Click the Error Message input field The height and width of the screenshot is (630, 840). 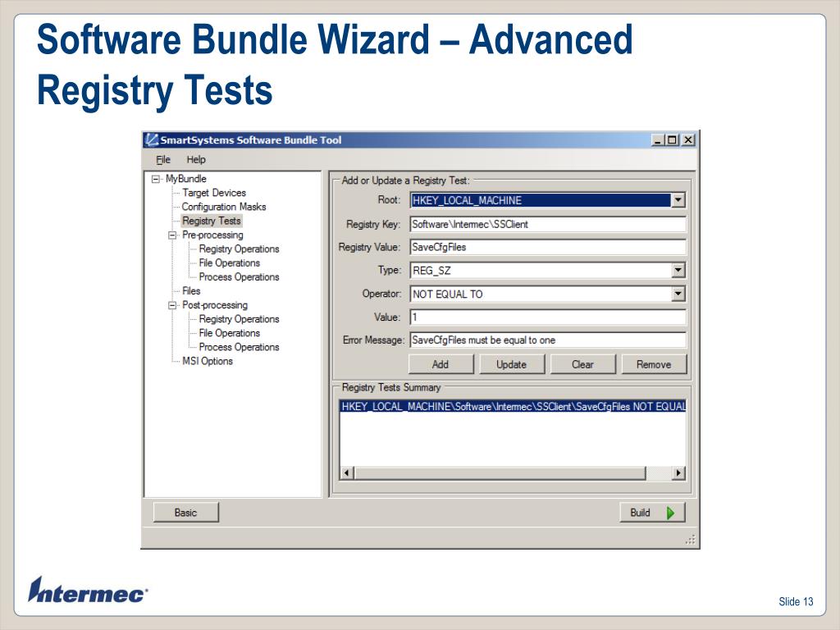pyautogui.click(x=548, y=340)
